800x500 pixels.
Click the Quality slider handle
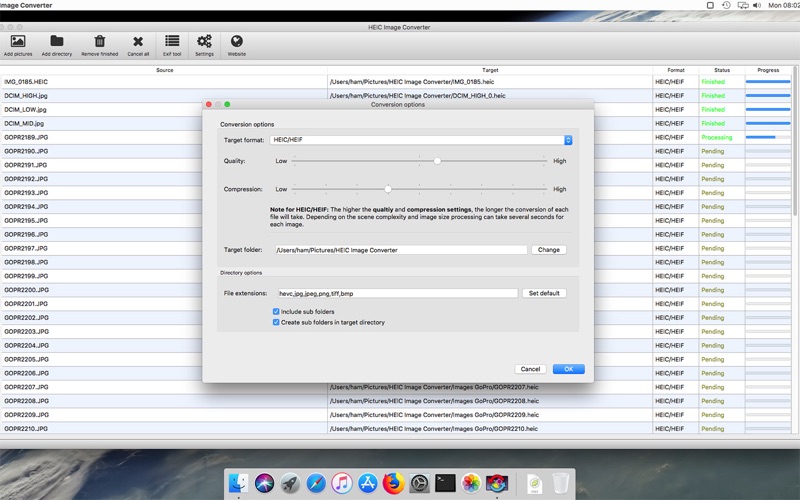click(437, 161)
